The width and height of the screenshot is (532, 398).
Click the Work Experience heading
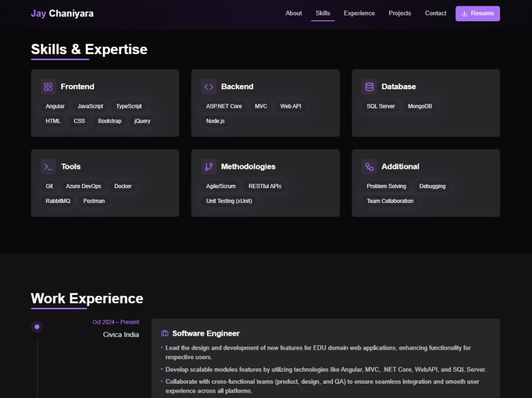87,299
